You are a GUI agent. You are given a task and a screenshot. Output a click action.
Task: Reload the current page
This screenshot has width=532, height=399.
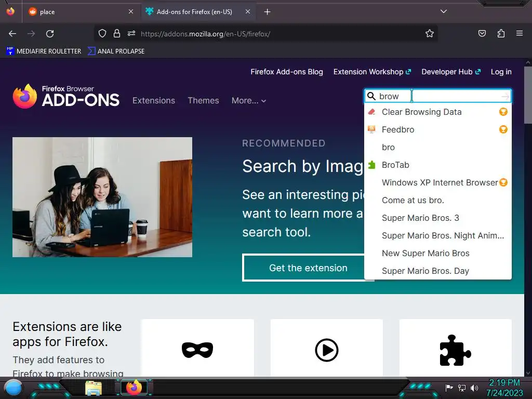tap(50, 34)
